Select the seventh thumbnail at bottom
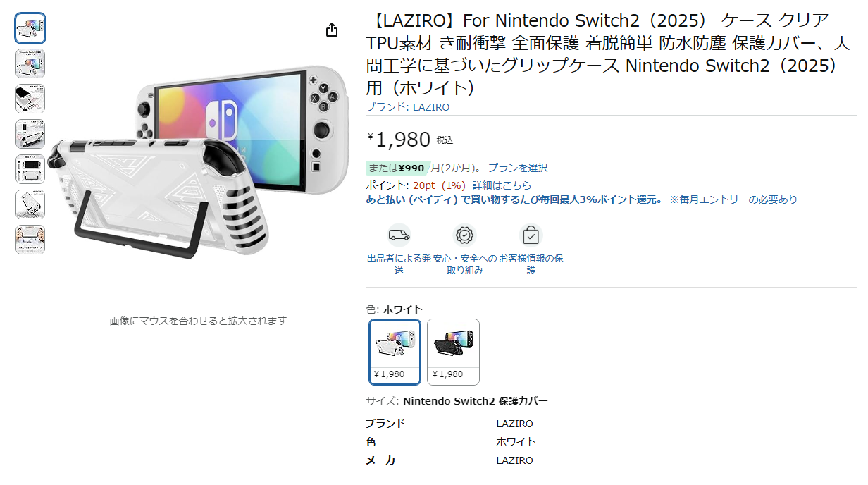 pos(30,240)
